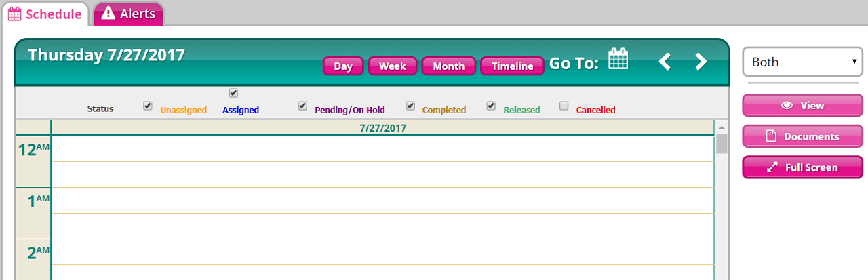868x280 pixels.
Task: Go to previous day with left arrow
Action: [665, 62]
